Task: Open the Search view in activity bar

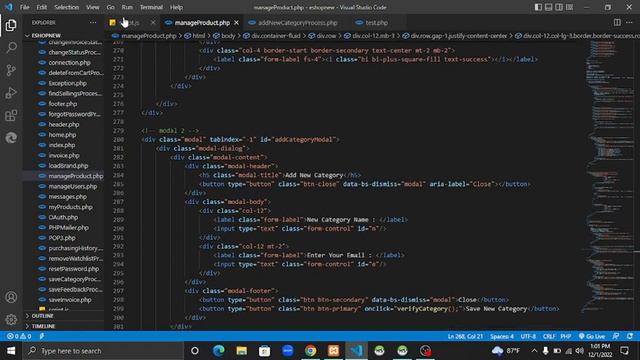Action: [x=11, y=48]
